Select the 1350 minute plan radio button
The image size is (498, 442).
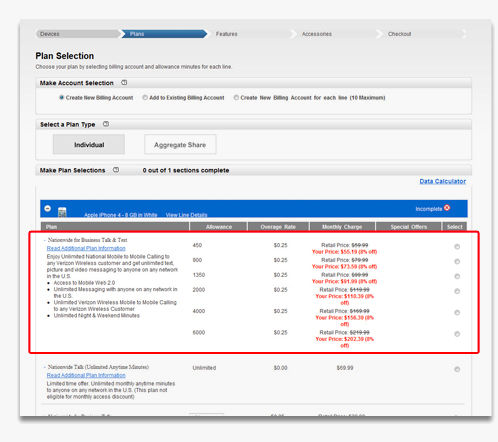coord(457,276)
